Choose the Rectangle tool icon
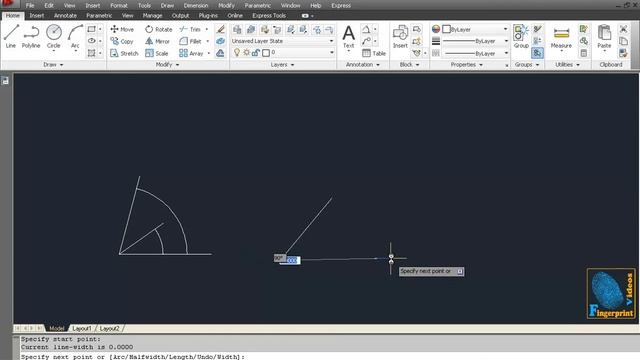 click(91, 29)
